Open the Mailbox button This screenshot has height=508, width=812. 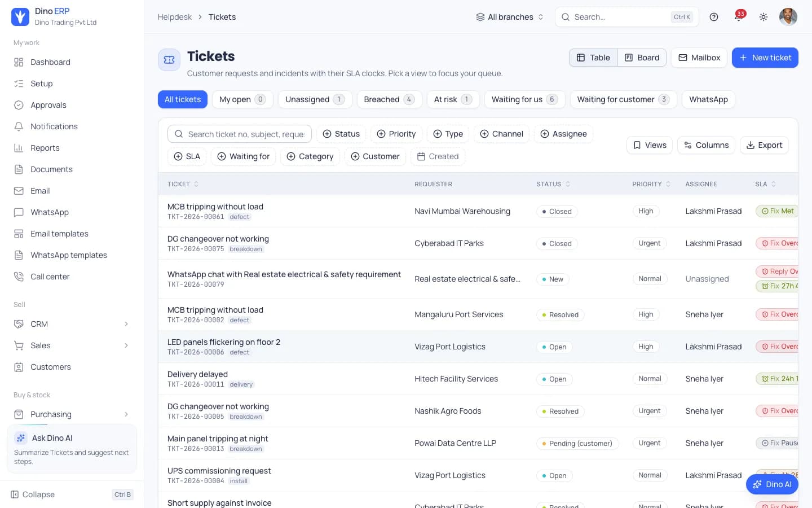[x=699, y=58]
